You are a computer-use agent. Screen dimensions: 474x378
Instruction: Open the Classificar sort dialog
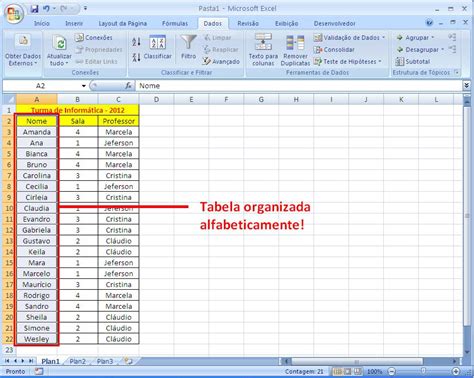158,47
